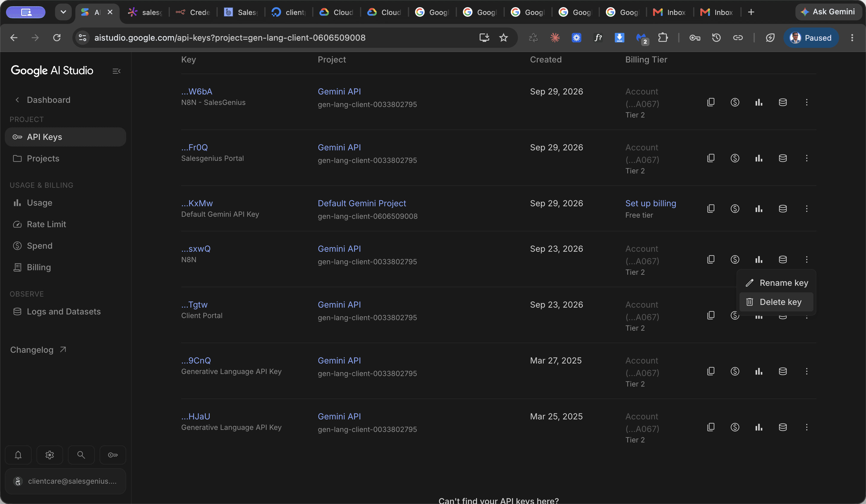Open clientcare account switcher
Viewport: 866px width, 504px height.
click(65, 481)
